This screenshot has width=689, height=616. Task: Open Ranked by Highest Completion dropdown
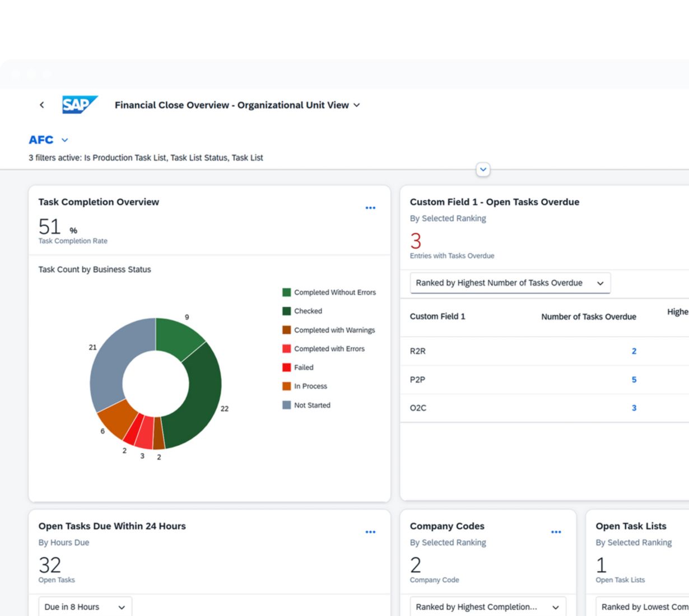point(487,607)
